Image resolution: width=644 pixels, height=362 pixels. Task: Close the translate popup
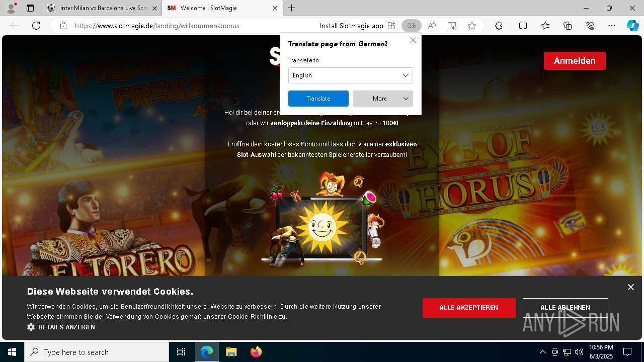pyautogui.click(x=413, y=40)
